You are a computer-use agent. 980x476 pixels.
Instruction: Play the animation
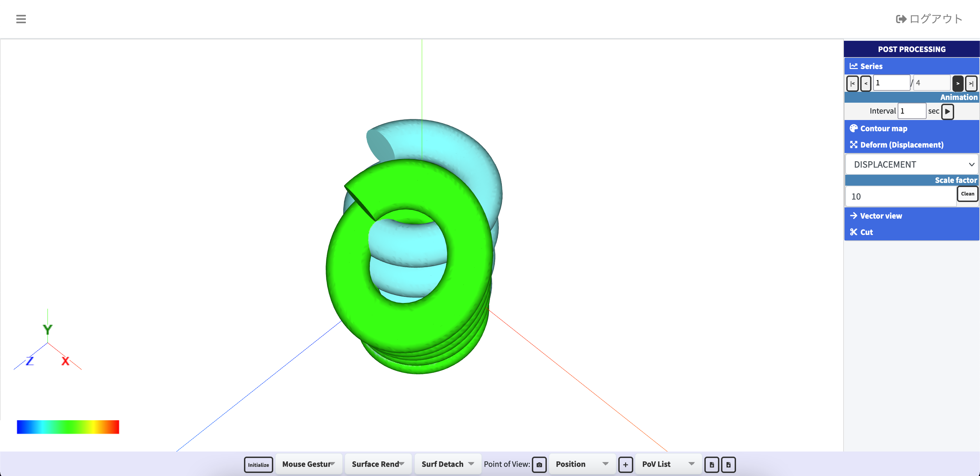[947, 112]
